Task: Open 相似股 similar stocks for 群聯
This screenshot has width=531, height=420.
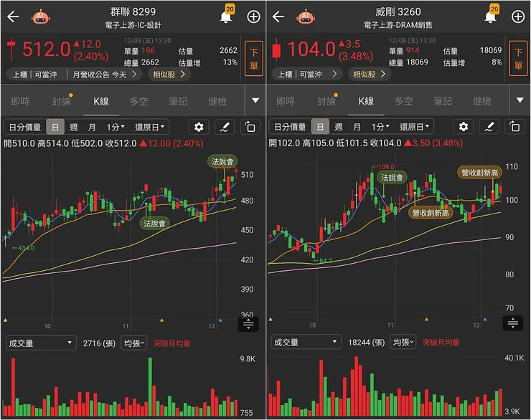Action: [x=169, y=75]
